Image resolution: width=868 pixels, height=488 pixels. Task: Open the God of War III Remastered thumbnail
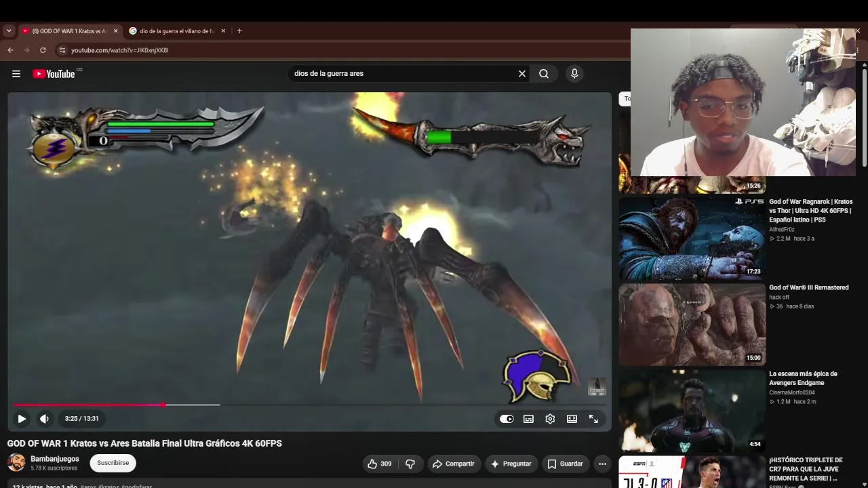point(692,325)
